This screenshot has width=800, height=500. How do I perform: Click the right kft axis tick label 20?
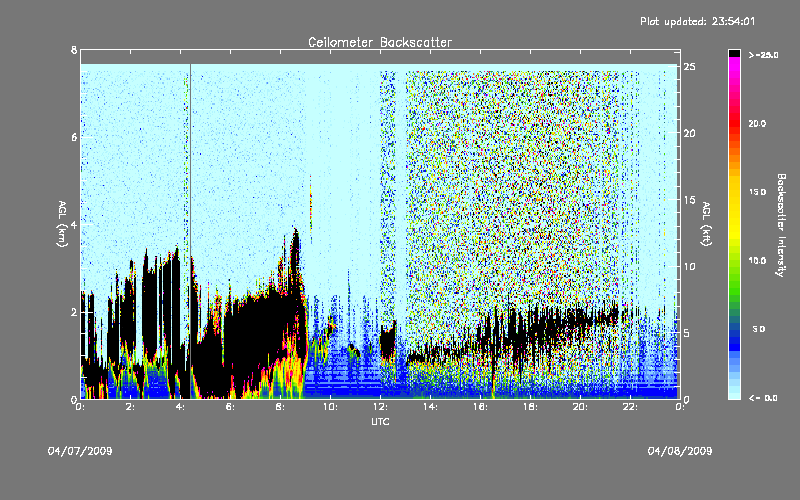690,133
